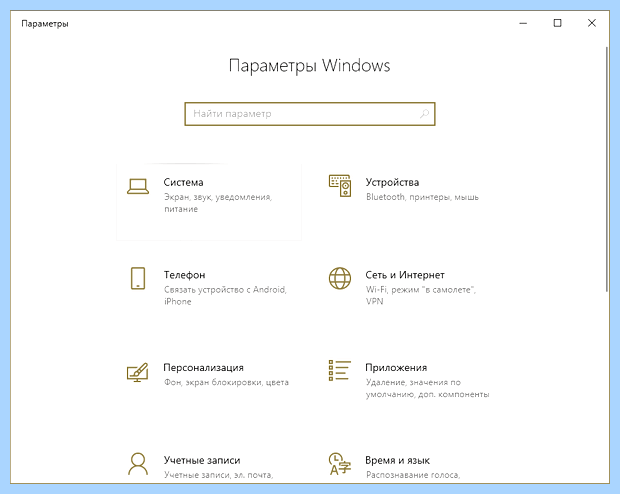Click text Экран, звук, уведомления, питание
Viewport: 620px width, 494px height.
click(x=218, y=203)
